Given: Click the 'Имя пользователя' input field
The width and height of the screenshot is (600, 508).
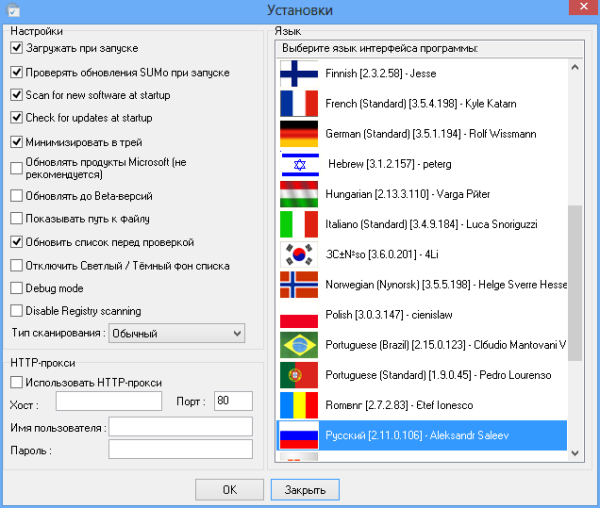Looking at the screenshot, I should pos(180,427).
